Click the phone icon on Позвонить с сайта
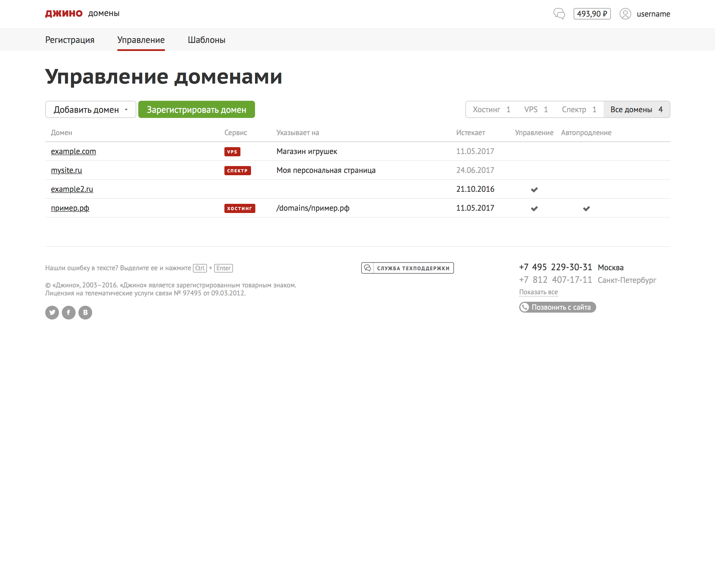This screenshot has width=715, height=588. click(525, 307)
